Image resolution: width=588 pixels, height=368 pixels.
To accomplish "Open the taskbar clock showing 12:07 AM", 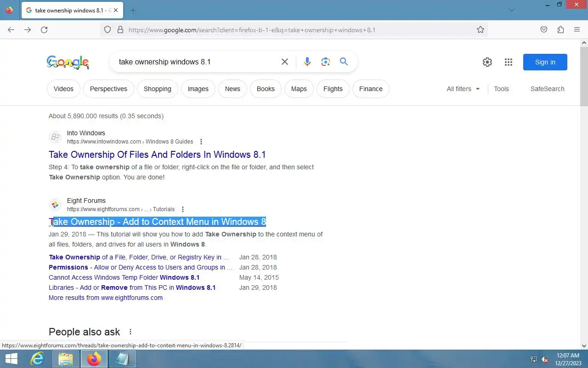I will 568,359.
